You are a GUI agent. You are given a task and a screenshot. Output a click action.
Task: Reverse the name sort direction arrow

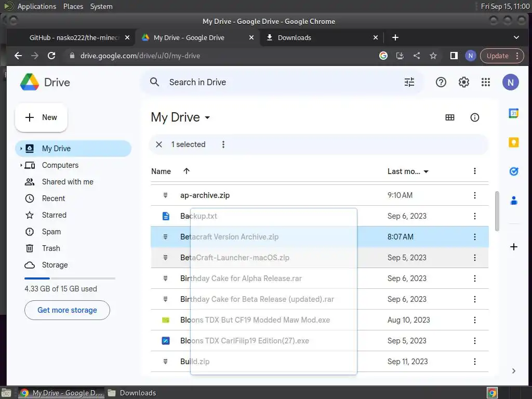[187, 171]
